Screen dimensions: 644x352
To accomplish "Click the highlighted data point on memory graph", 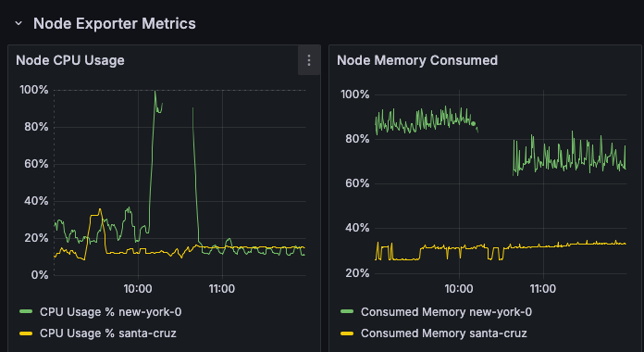I will coord(473,123).
